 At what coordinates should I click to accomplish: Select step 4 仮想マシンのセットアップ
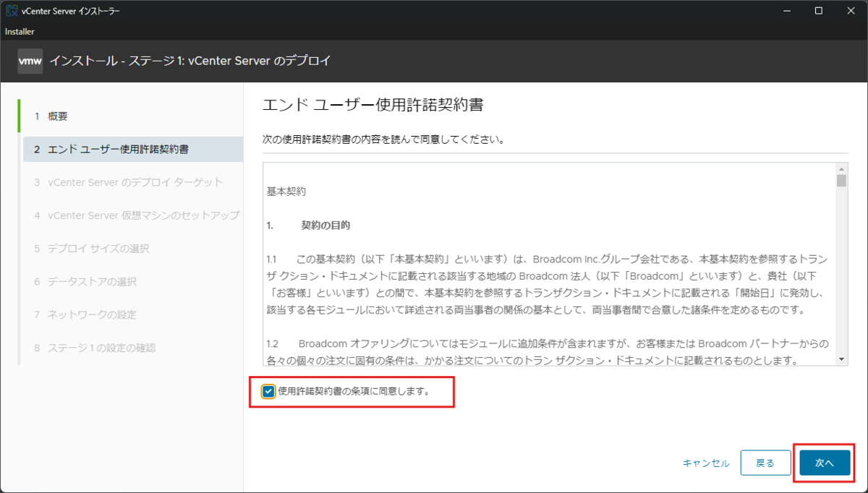click(x=133, y=215)
